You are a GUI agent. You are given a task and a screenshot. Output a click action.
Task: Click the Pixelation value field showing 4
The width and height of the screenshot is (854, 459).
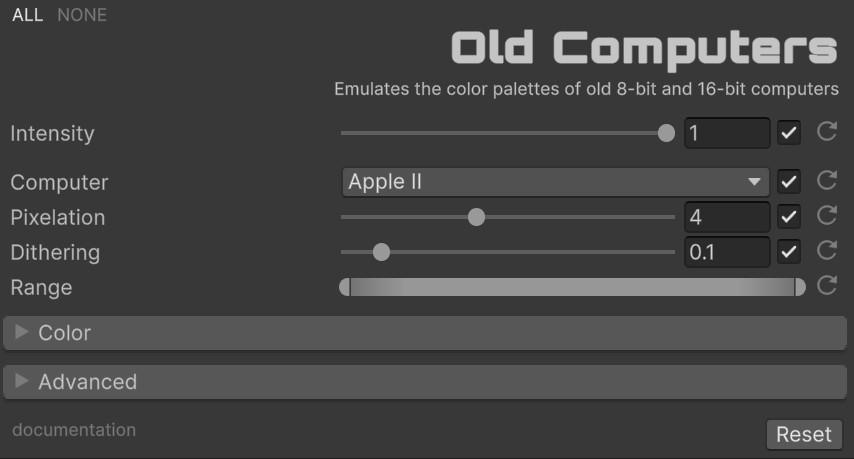[726, 217]
